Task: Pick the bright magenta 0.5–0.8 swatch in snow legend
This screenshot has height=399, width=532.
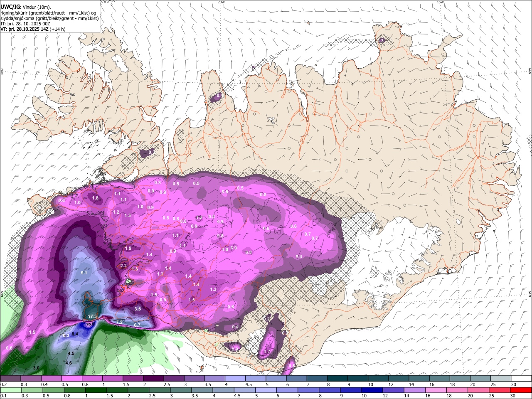Action: (72, 378)
